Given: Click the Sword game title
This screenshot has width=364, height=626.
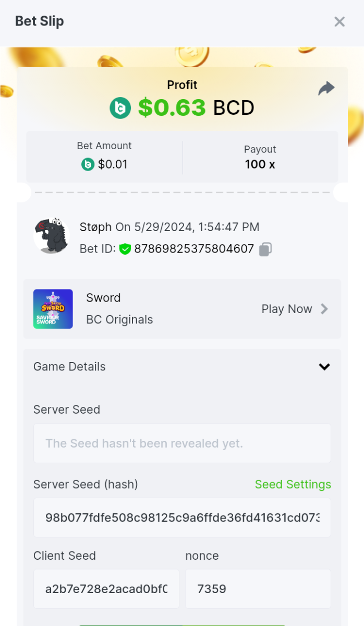Looking at the screenshot, I should [x=103, y=298].
